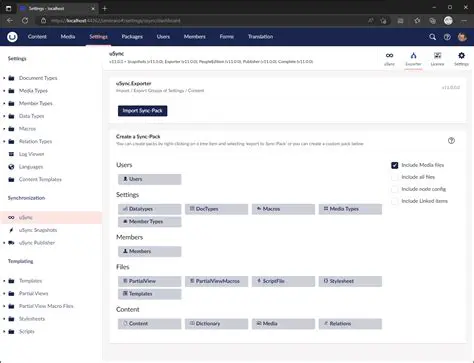Reload the page with browser refresh icon
Image resolution: width=474 pixels, height=363 pixels.
(x=25, y=21)
